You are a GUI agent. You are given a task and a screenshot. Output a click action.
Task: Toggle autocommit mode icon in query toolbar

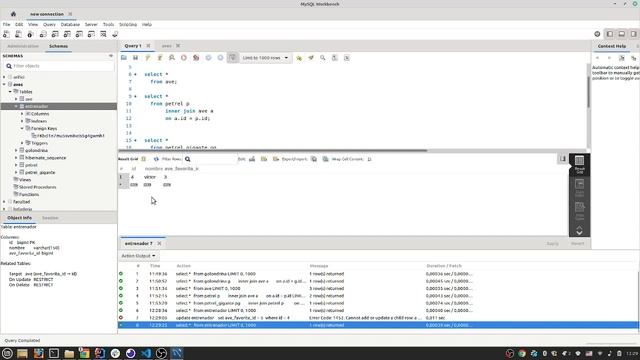pos(233,58)
